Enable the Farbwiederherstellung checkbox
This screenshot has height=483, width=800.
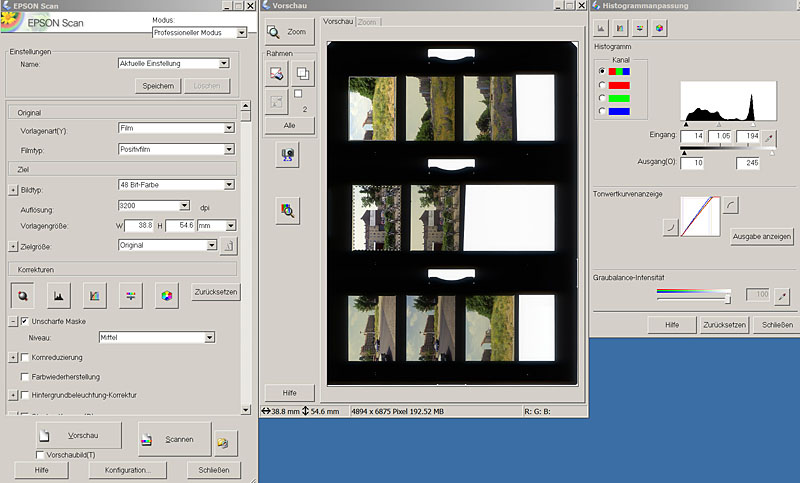coord(24,376)
